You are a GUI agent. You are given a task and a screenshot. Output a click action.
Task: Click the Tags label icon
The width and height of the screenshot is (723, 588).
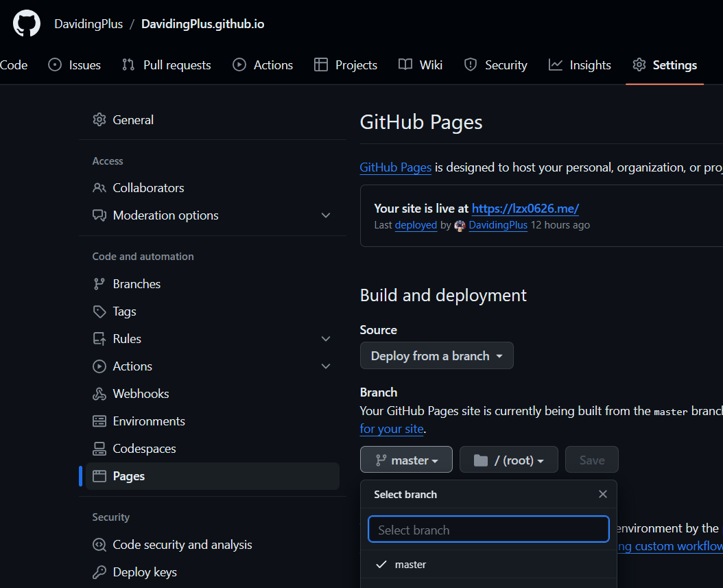(99, 311)
